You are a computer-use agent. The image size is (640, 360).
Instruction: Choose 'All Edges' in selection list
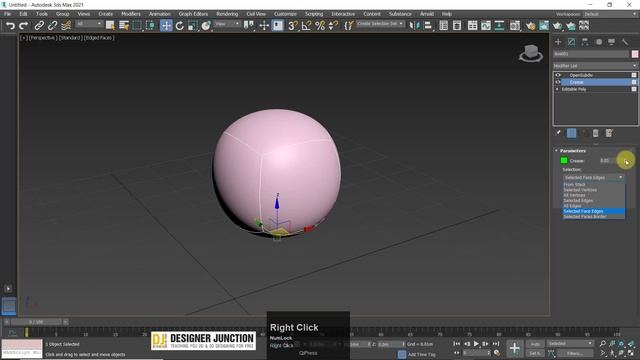click(x=593, y=206)
